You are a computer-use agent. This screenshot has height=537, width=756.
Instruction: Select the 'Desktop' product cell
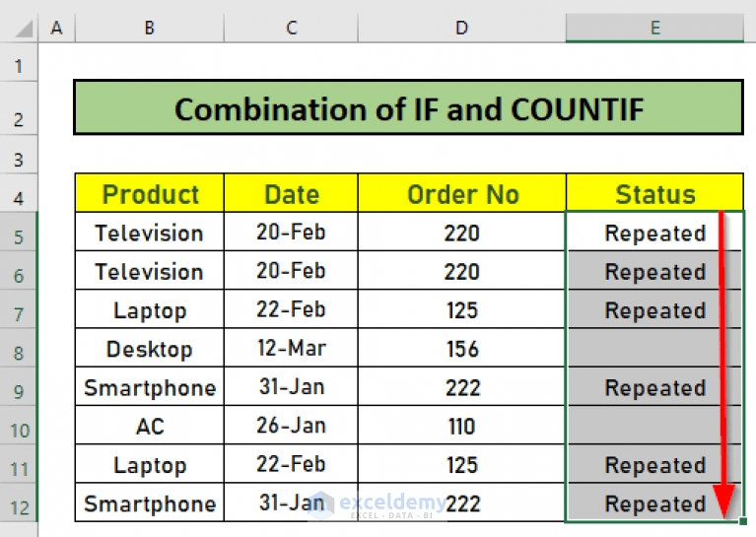(x=150, y=348)
